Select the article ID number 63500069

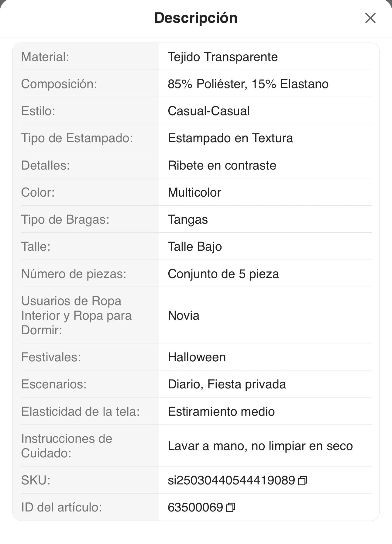195,508
